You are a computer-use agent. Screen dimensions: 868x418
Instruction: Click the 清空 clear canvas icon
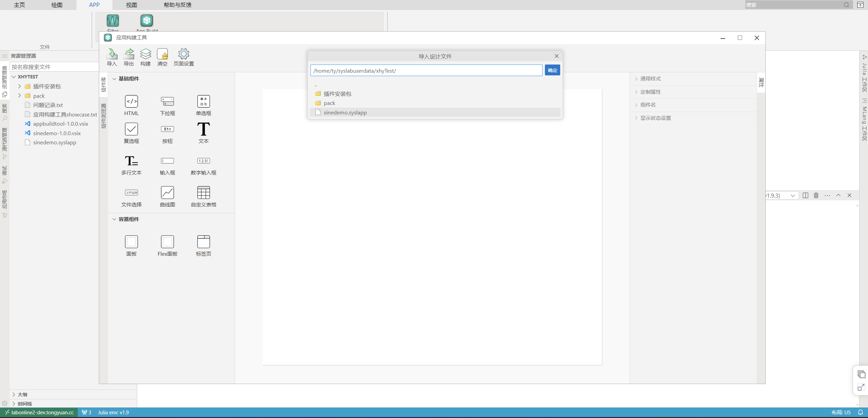(162, 54)
